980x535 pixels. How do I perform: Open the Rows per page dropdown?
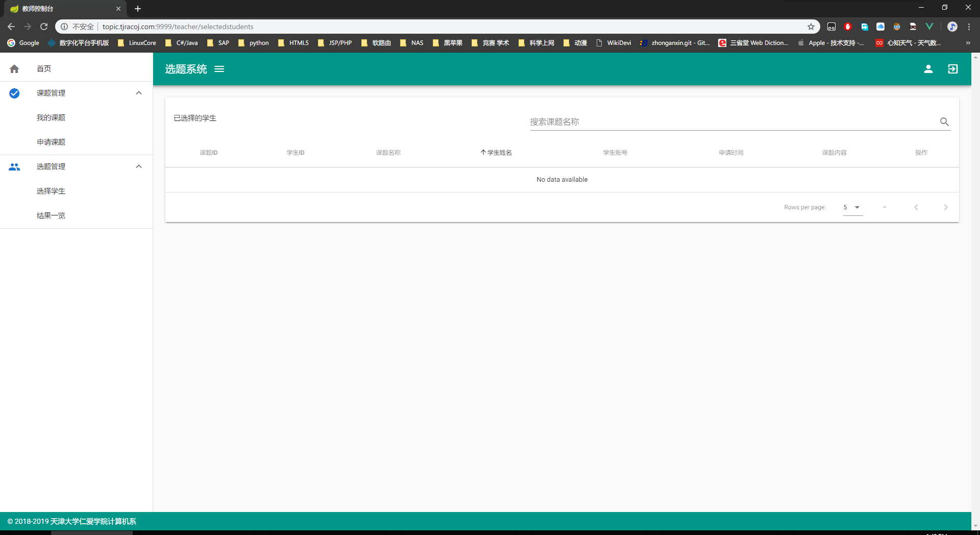[852, 207]
